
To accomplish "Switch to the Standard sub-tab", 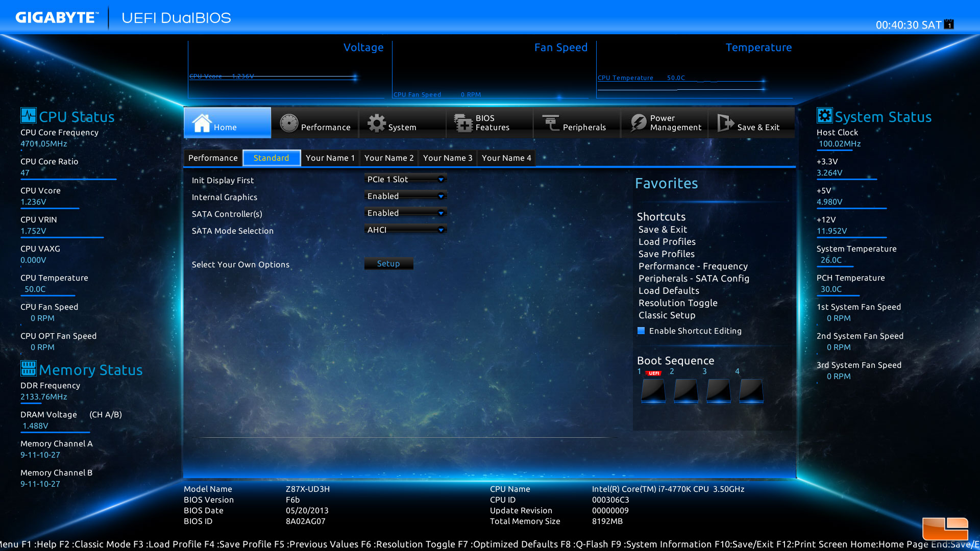I will (272, 158).
